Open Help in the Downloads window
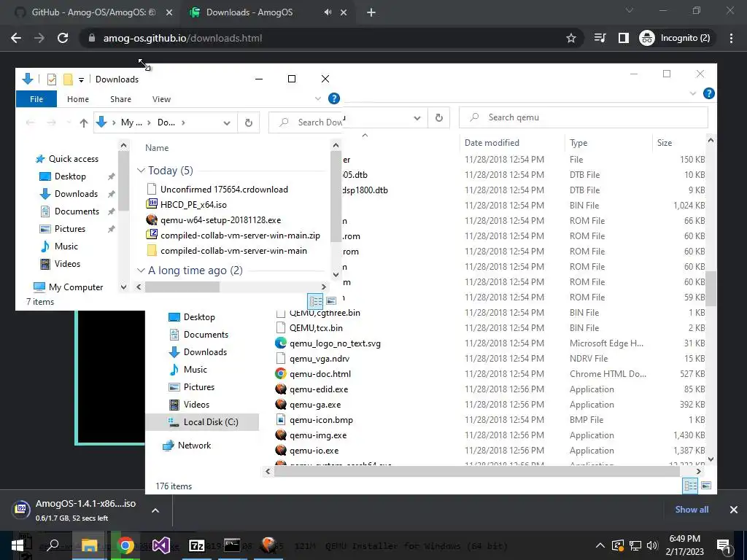The width and height of the screenshot is (747, 560). (334, 98)
